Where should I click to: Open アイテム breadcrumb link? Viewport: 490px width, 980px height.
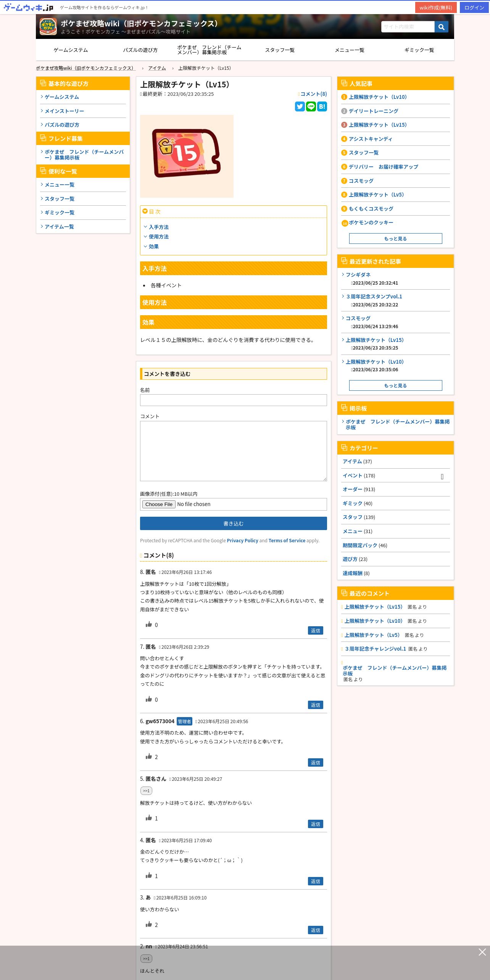click(157, 68)
